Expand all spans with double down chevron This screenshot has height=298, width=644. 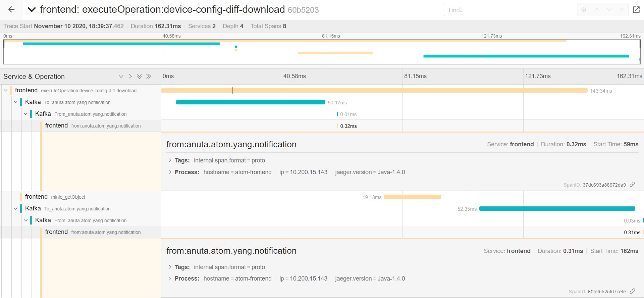click(x=140, y=77)
